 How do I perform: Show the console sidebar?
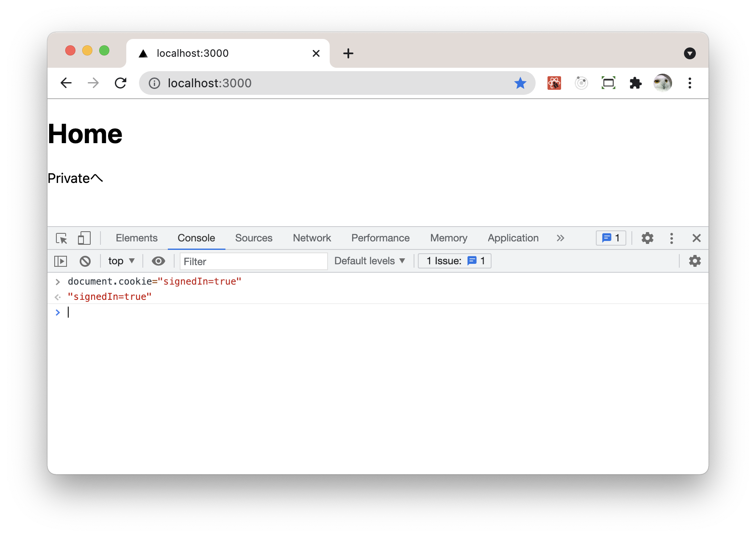tap(61, 261)
